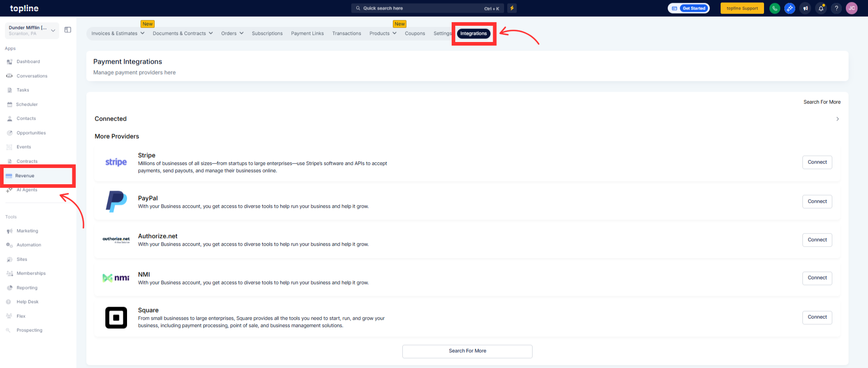Go to Dashboard in the sidebar

[28, 61]
